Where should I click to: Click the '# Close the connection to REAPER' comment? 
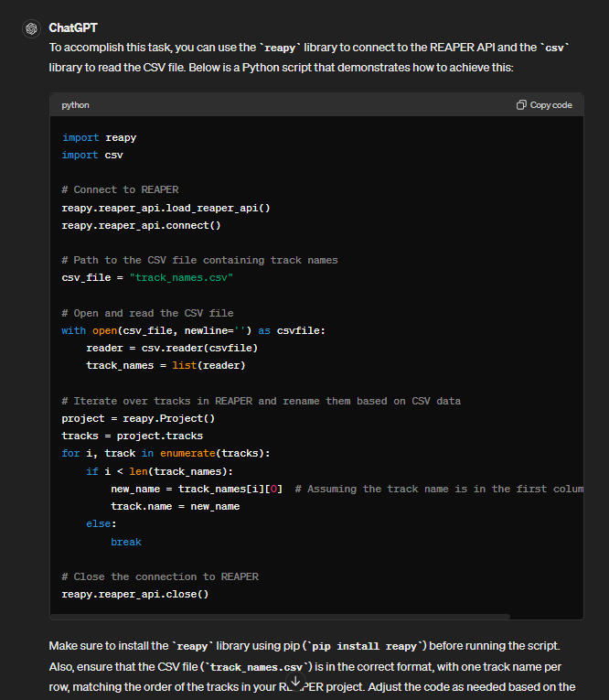pyautogui.click(x=160, y=576)
